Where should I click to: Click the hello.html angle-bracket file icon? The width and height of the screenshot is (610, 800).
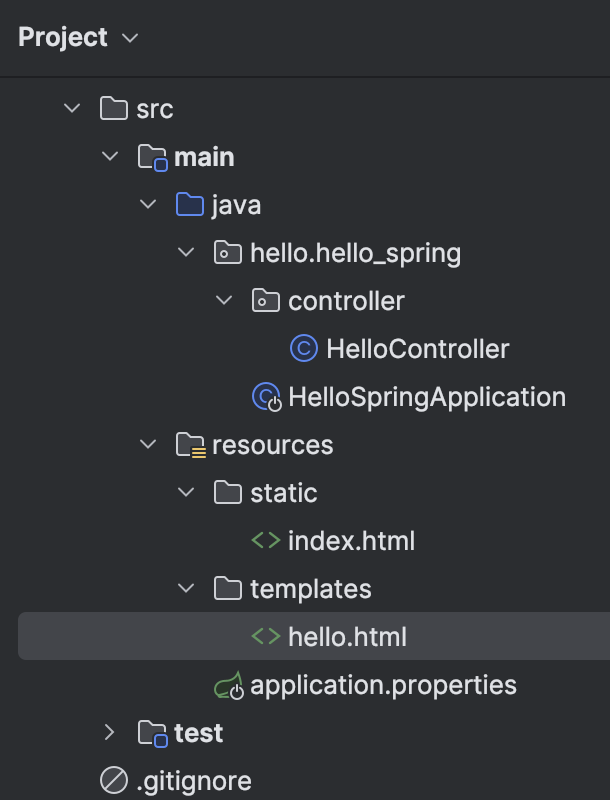coord(265,637)
